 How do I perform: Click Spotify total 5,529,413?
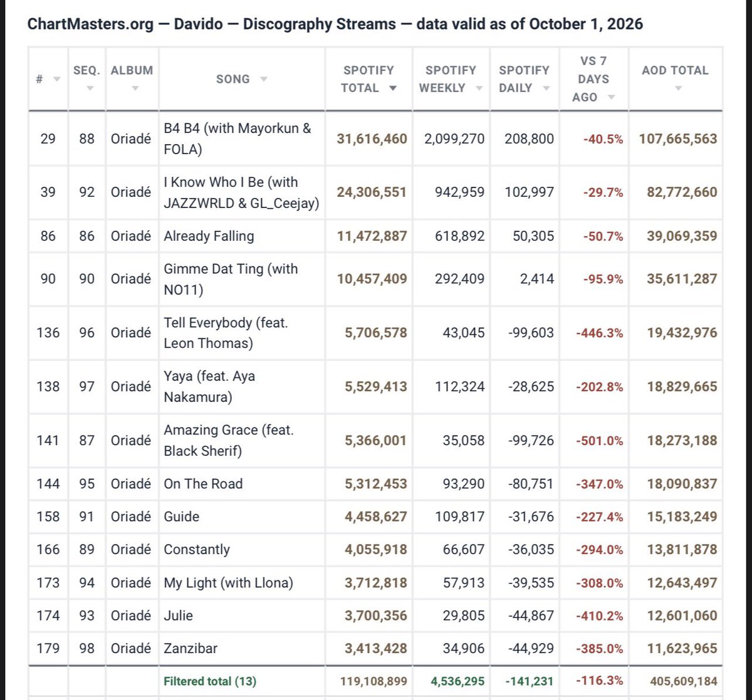[x=376, y=387]
